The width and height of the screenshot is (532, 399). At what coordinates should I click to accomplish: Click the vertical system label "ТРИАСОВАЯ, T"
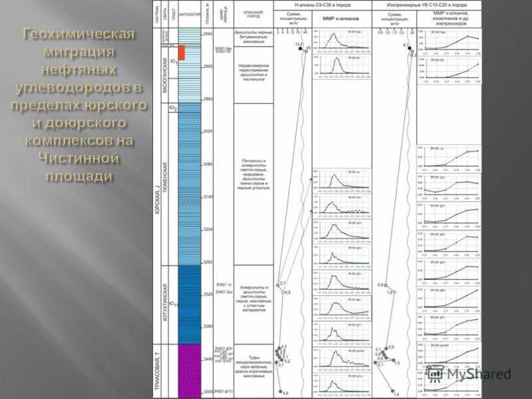tap(157, 371)
